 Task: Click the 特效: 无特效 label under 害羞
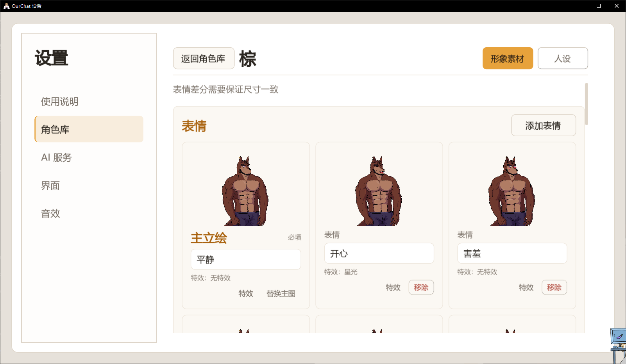(477, 272)
